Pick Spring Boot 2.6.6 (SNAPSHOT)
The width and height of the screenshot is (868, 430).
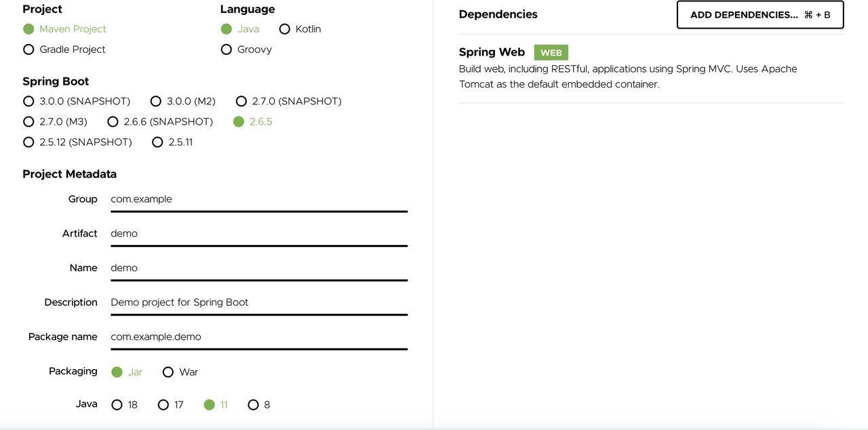coord(113,121)
